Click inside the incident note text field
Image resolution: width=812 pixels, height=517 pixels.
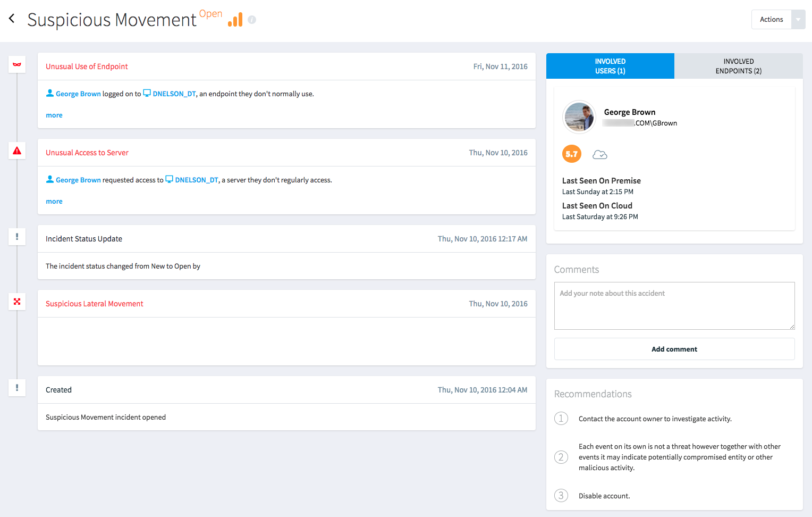pos(674,306)
